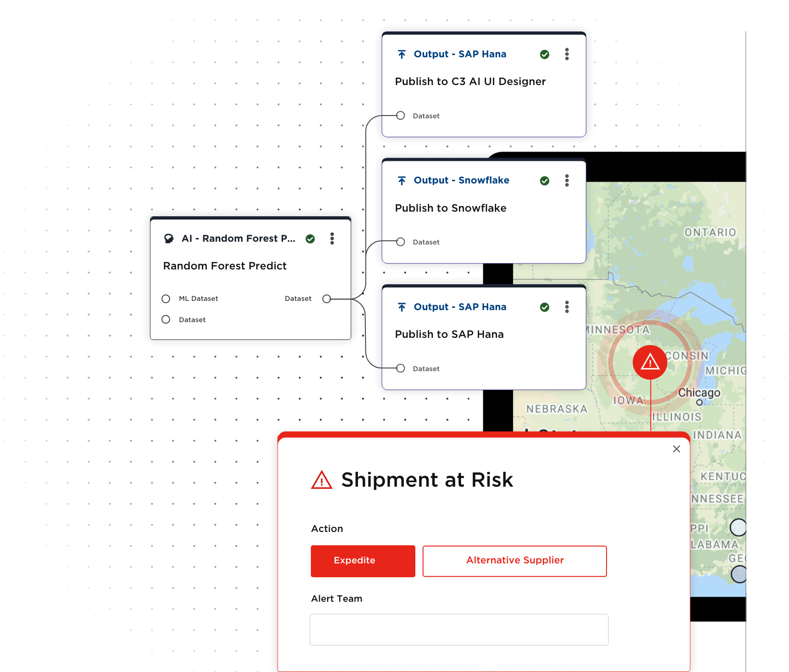
Task: Close the Shipment at Risk dialog
Action: (676, 449)
